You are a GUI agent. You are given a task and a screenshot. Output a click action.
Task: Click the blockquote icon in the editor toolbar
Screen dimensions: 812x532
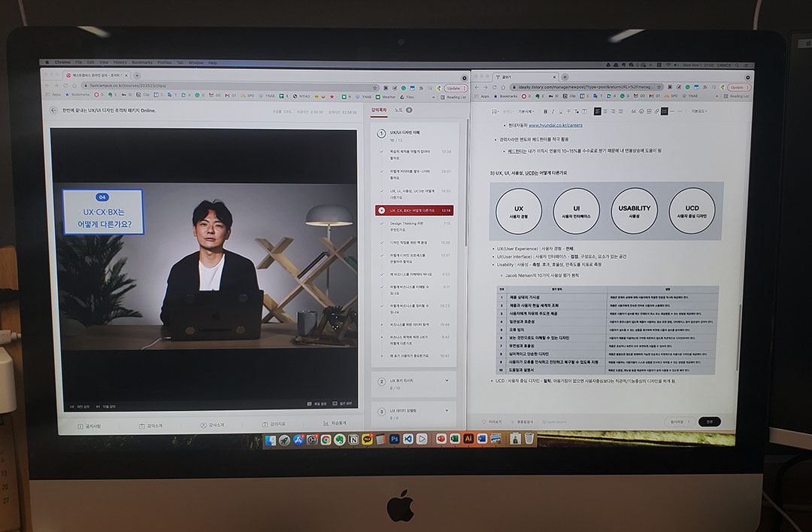point(633,111)
